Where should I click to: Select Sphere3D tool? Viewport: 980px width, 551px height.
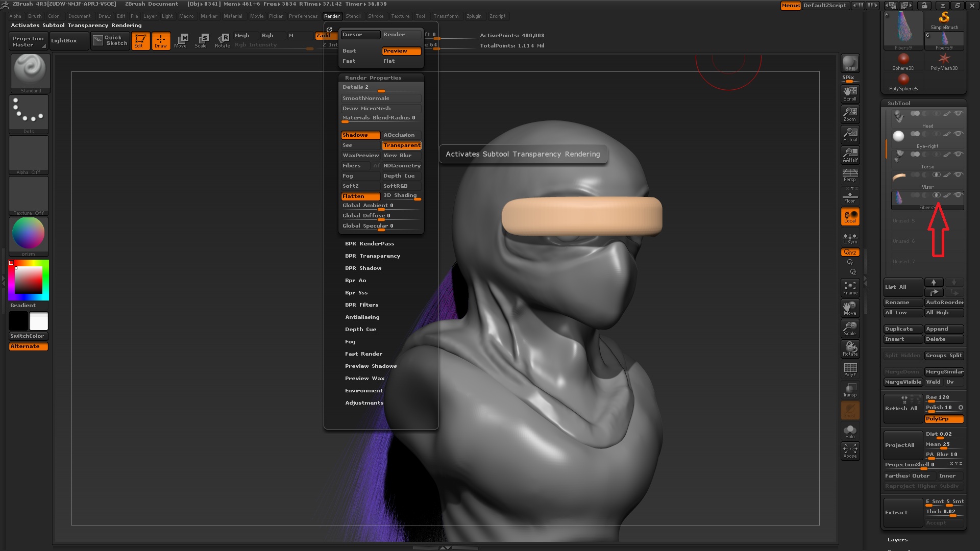903,62
